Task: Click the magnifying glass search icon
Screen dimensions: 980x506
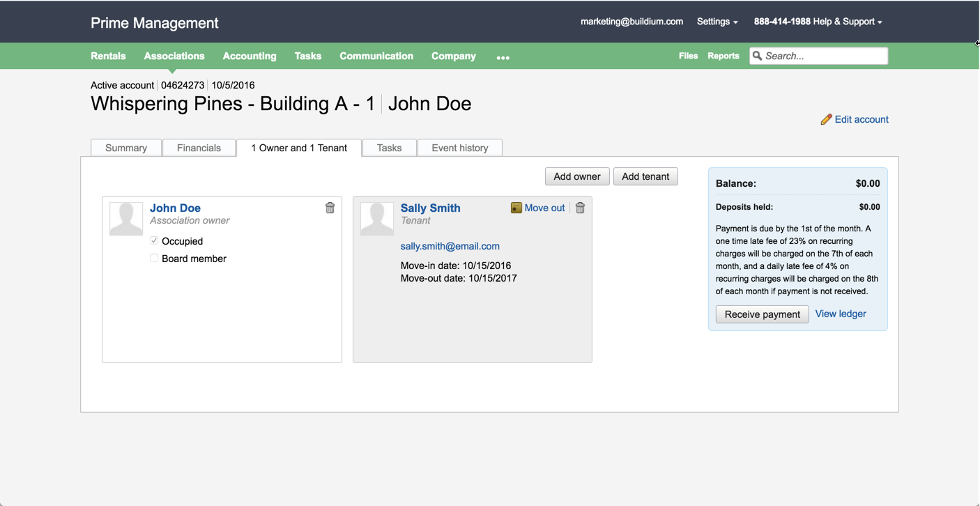Action: [x=758, y=56]
